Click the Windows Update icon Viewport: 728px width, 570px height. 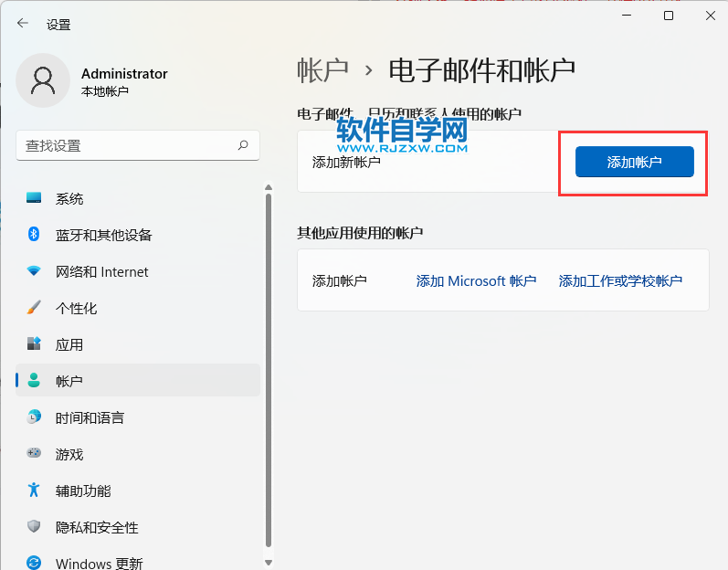point(34,563)
